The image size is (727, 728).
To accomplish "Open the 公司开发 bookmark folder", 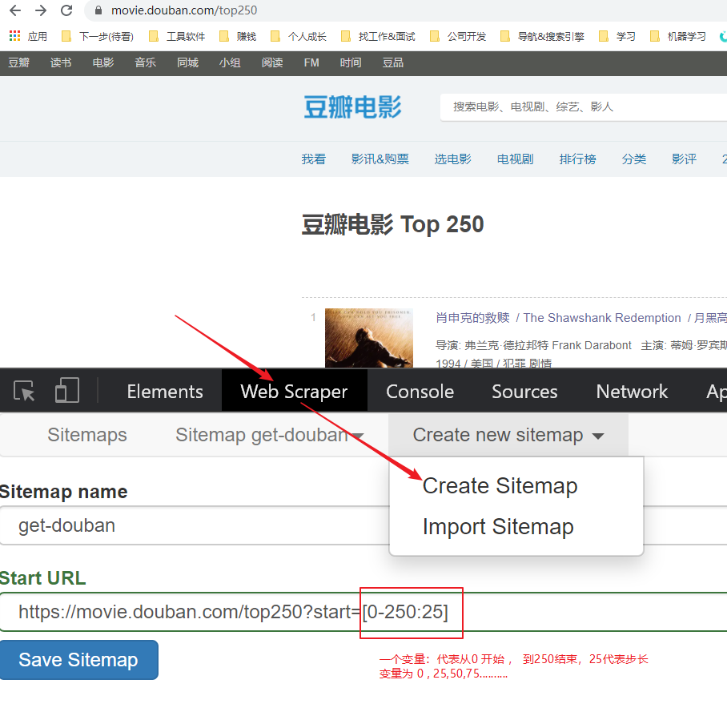I will click(x=458, y=36).
